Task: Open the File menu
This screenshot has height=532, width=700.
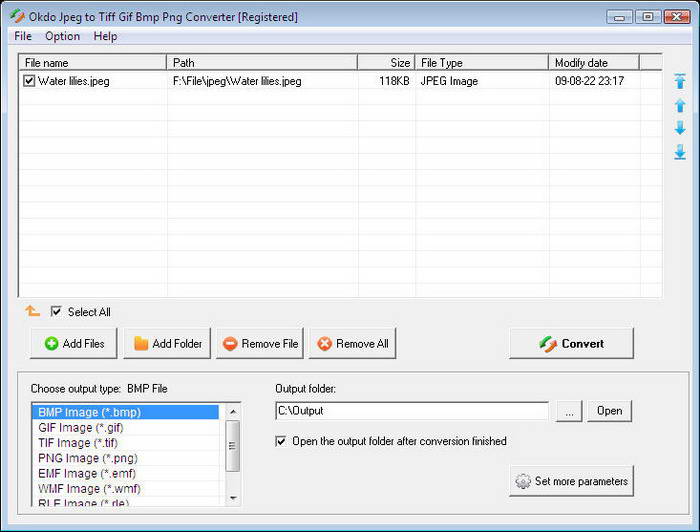Action: pos(23,36)
